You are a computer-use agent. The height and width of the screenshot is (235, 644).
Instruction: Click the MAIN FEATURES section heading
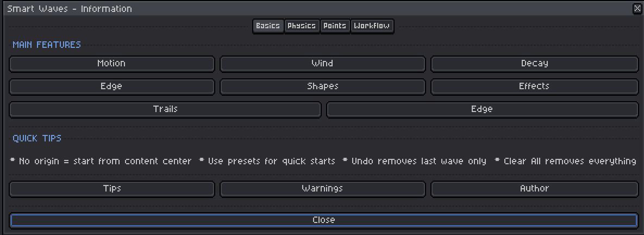coord(47,45)
